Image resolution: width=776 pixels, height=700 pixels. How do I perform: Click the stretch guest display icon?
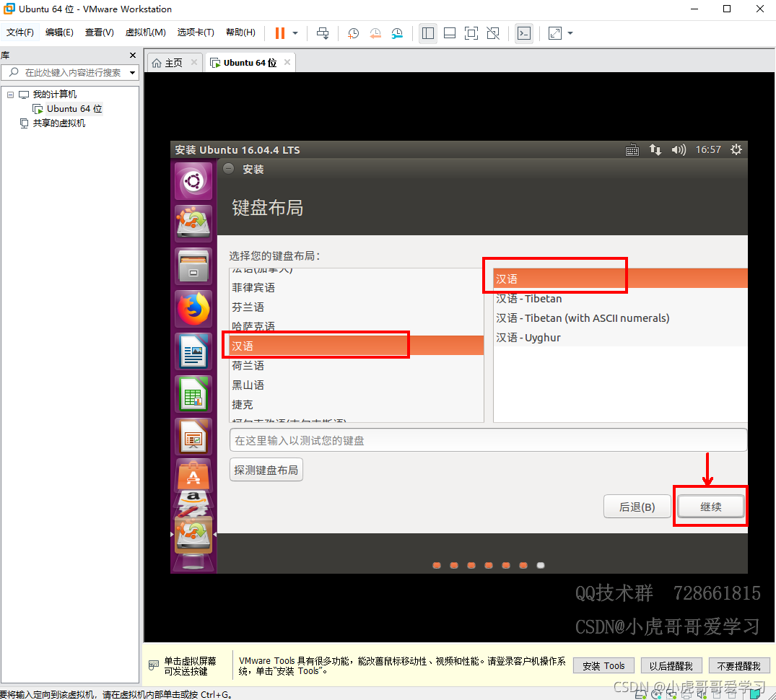point(555,33)
